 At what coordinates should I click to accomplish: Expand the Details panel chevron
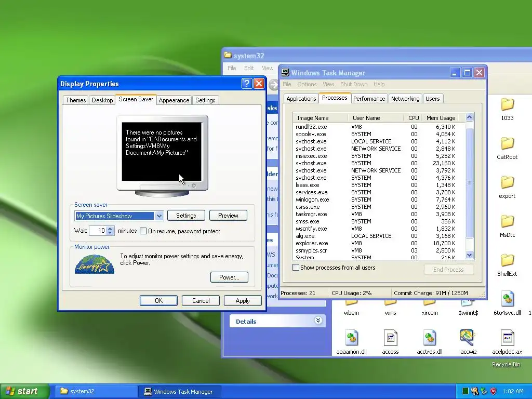[x=318, y=320]
